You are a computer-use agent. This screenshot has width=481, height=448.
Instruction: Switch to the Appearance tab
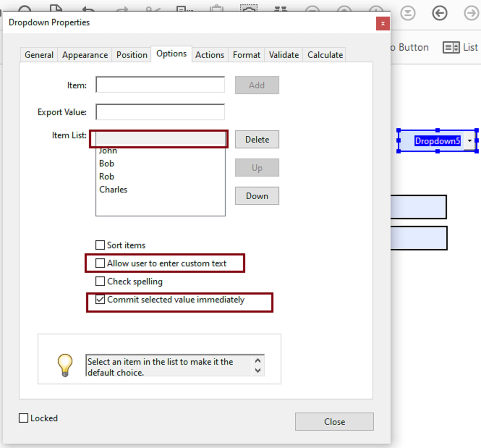point(85,55)
